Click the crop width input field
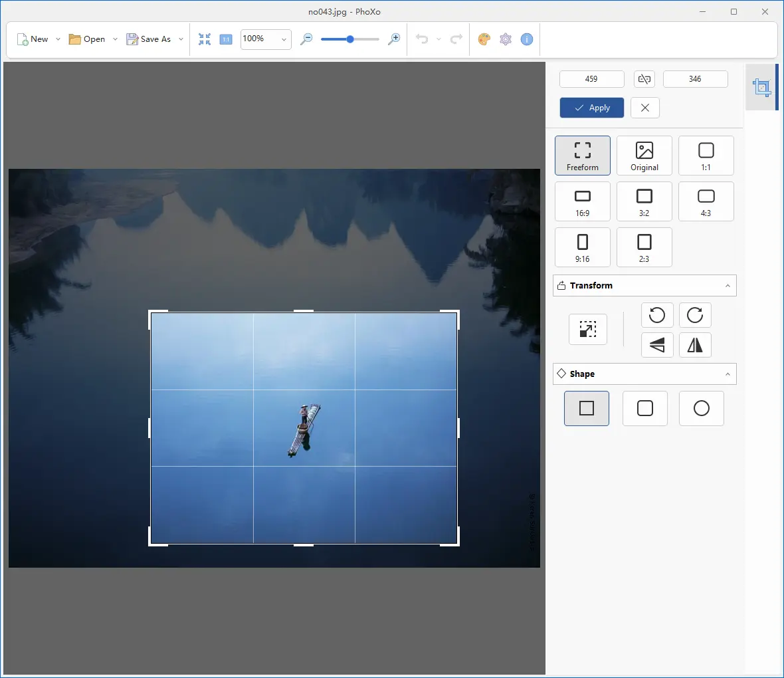This screenshot has height=678, width=784. pos(591,78)
